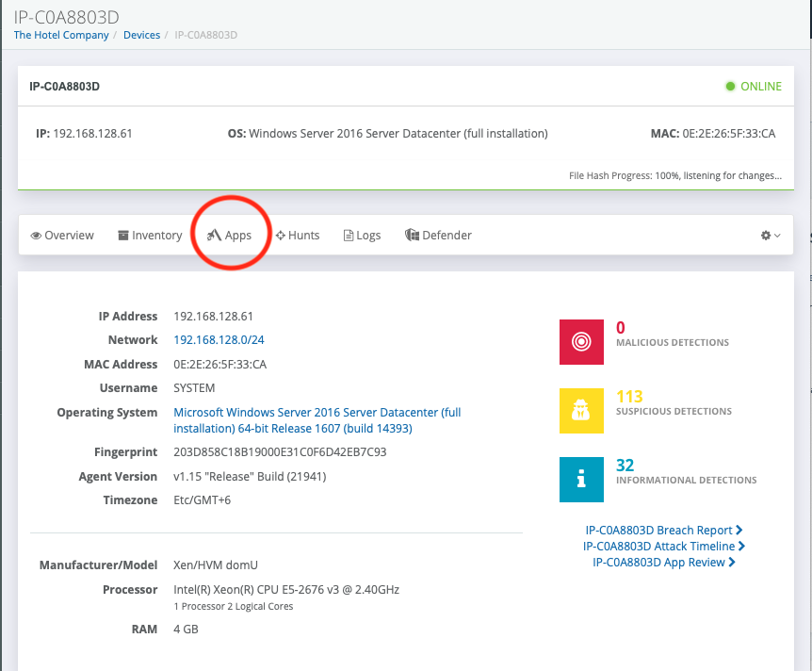Click the 0 malicious detections count
812x671 pixels.
click(621, 327)
